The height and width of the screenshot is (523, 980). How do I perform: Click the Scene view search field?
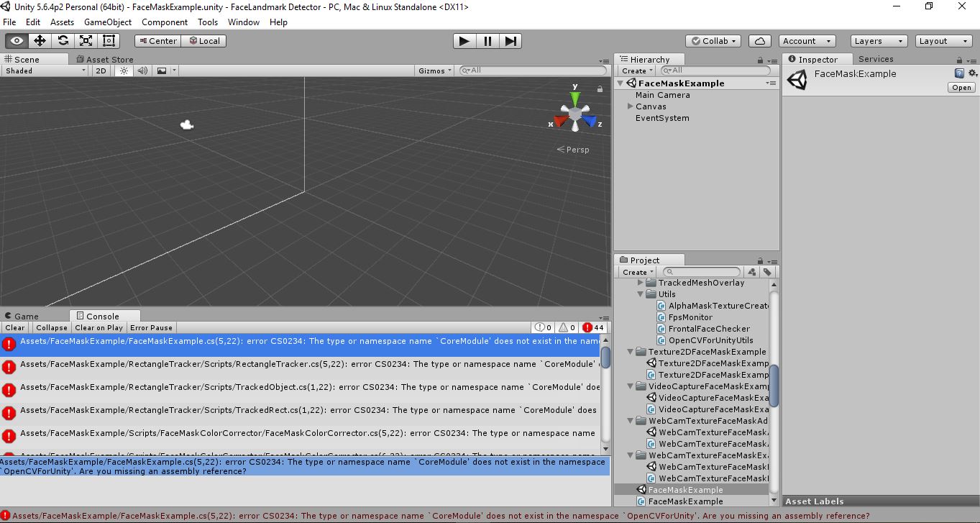pyautogui.click(x=533, y=71)
